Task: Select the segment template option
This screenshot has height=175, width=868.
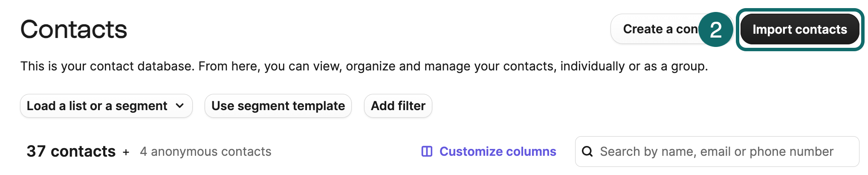Action: point(278,106)
